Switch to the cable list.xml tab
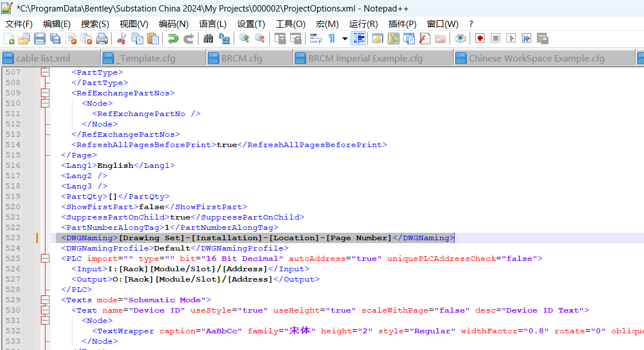 point(43,59)
